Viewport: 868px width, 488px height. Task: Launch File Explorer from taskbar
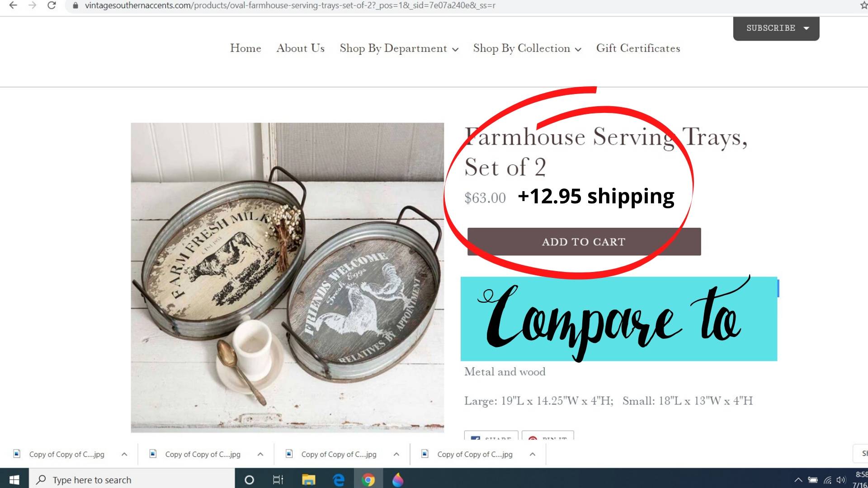pos(308,480)
